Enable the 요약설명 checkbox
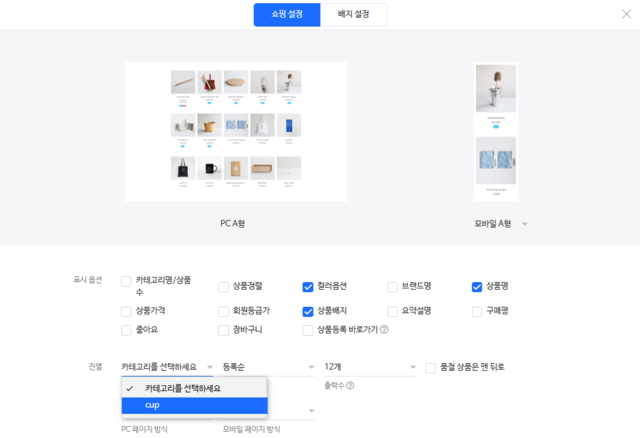Image resolution: width=640 pixels, height=438 pixels. pyautogui.click(x=392, y=312)
